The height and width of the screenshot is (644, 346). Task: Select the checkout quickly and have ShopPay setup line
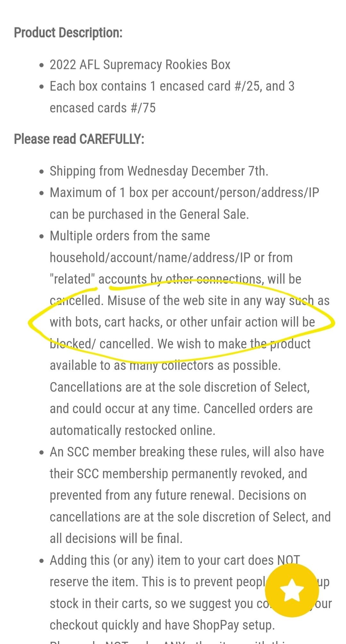point(162,625)
